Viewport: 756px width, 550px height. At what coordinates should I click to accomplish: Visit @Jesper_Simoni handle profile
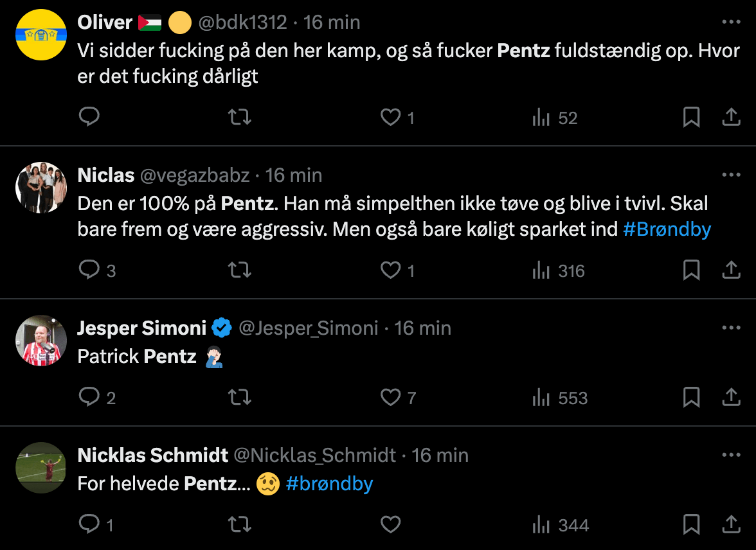tap(309, 328)
